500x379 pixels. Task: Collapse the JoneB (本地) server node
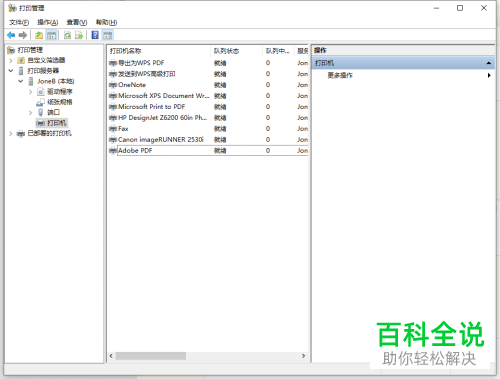tap(21, 81)
